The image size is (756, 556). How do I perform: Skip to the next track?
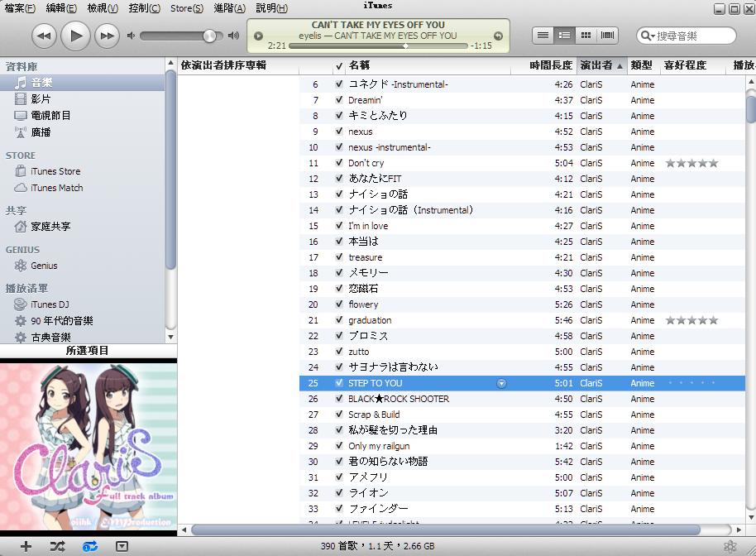point(107,36)
